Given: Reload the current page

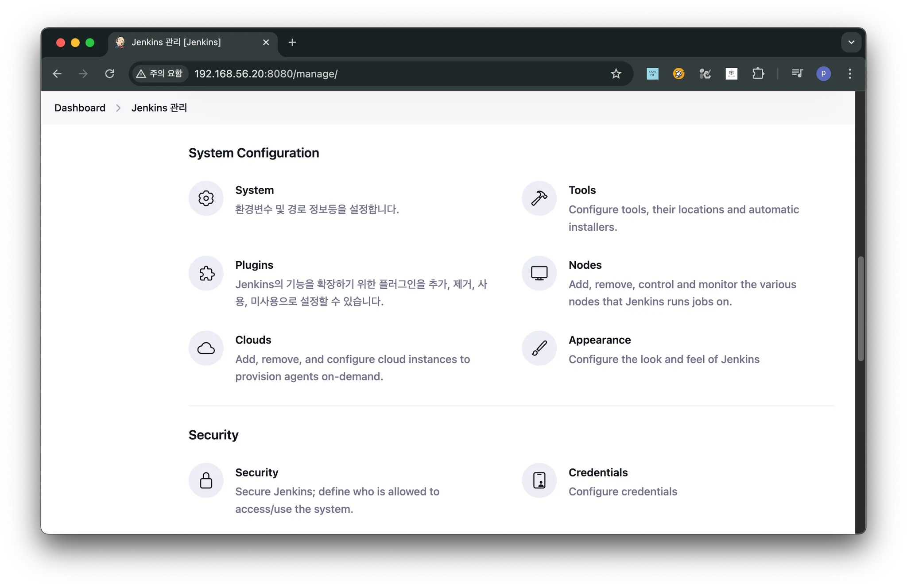Looking at the screenshot, I should pos(109,73).
